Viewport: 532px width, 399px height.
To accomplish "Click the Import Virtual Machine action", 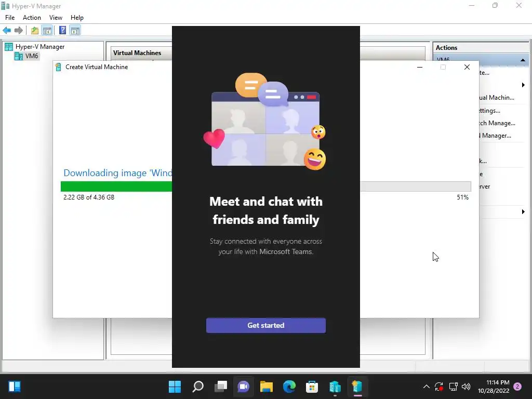I will pos(497,98).
